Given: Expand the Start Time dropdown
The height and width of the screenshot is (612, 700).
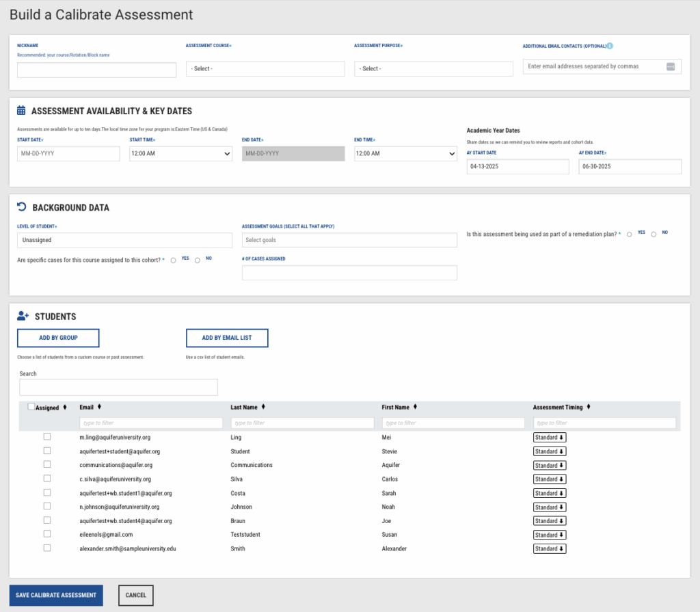Looking at the screenshot, I should click(x=181, y=154).
